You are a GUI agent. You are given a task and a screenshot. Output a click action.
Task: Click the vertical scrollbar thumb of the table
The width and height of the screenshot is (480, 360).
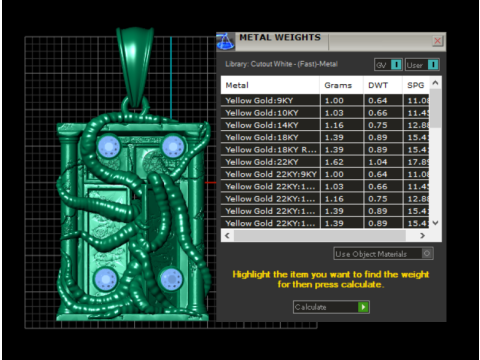point(435,108)
